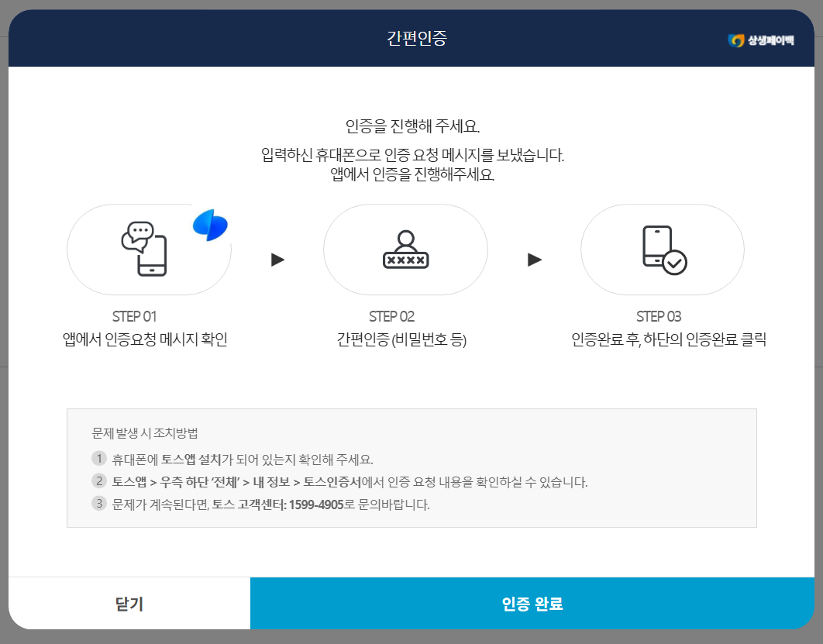The height and width of the screenshot is (644, 823).
Task: Click the bold 토스앱 설치 text
Action: pyautogui.click(x=193, y=458)
